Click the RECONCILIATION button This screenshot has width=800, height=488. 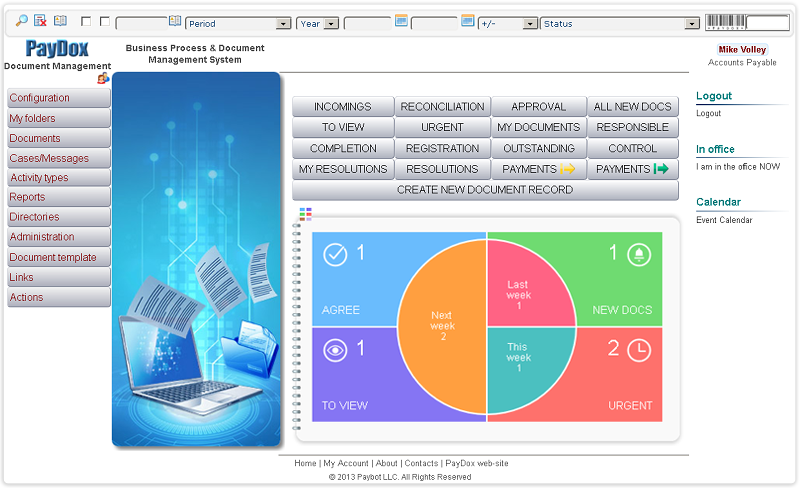pyautogui.click(x=442, y=107)
